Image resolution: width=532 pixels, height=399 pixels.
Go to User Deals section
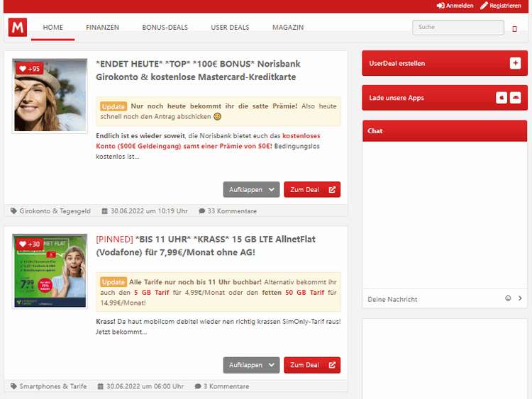230,28
